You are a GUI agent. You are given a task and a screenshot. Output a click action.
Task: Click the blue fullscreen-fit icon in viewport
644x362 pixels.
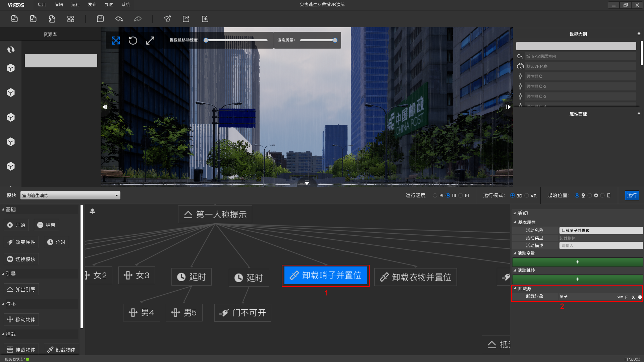point(116,41)
